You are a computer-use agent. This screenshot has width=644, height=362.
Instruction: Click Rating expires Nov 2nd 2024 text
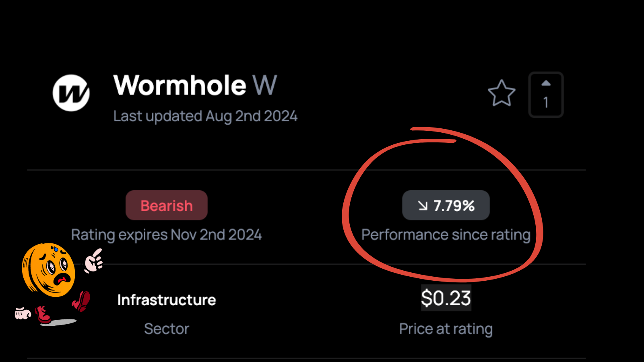point(166,234)
